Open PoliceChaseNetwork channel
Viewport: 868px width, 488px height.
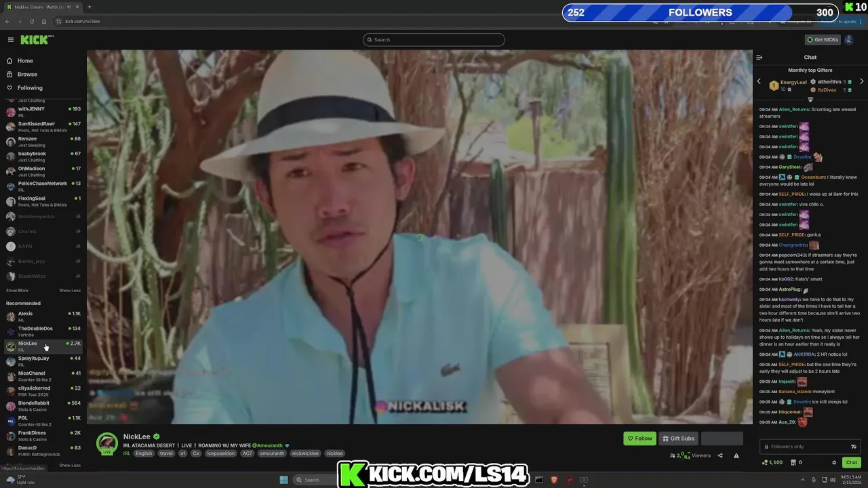tap(43, 186)
